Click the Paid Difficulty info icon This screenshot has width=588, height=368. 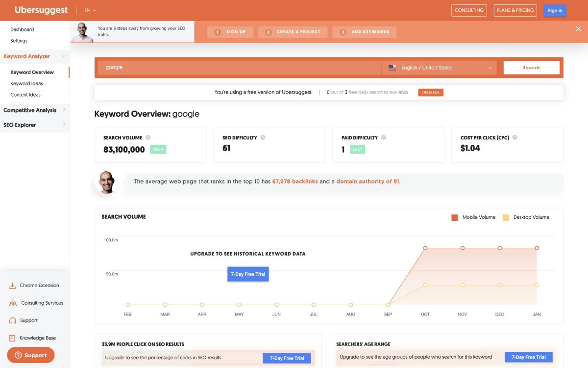(x=384, y=138)
